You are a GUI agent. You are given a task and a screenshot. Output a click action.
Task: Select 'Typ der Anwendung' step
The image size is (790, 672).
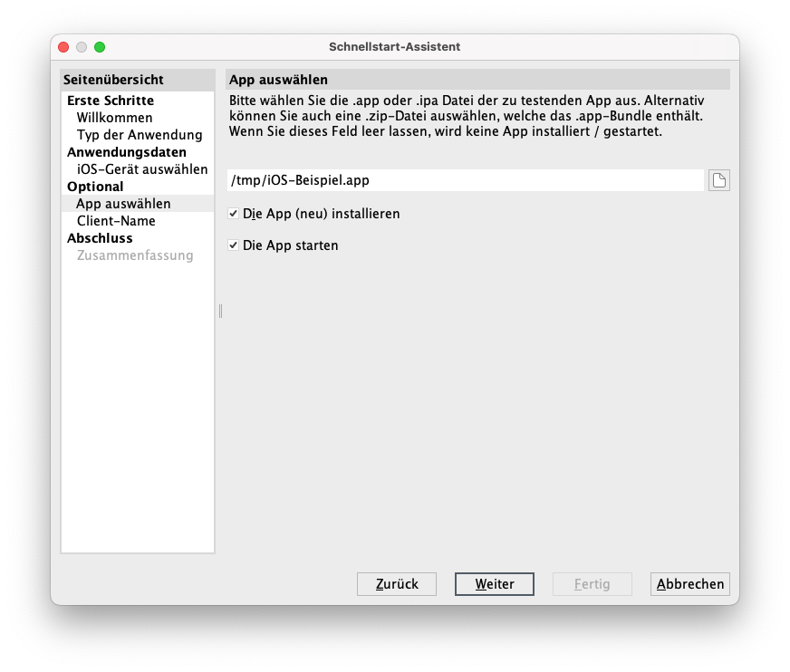140,135
